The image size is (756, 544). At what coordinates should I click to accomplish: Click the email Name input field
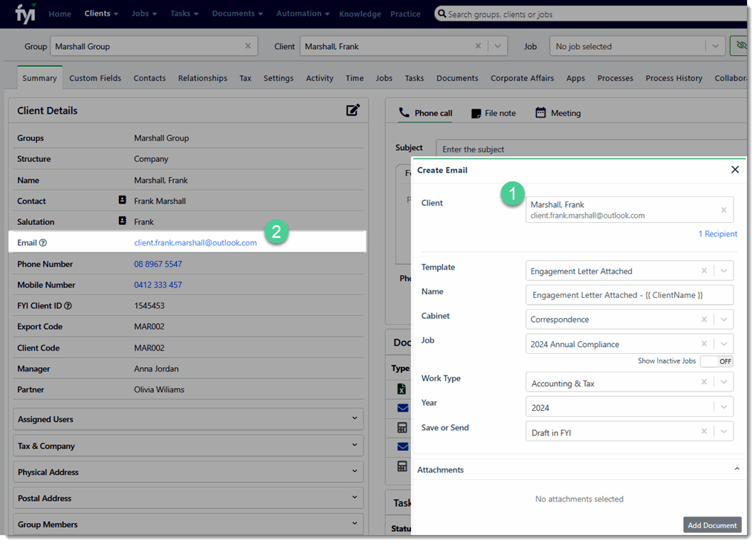(629, 295)
